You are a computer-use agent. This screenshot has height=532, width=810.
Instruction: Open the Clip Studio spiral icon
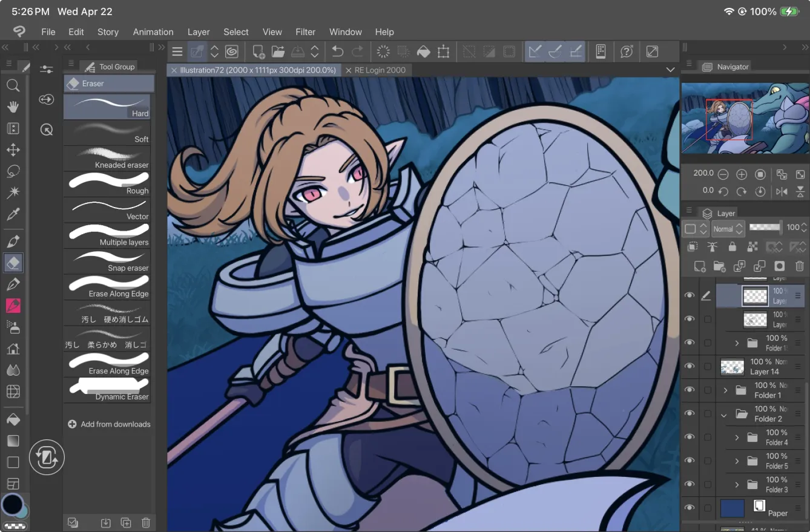231,51
